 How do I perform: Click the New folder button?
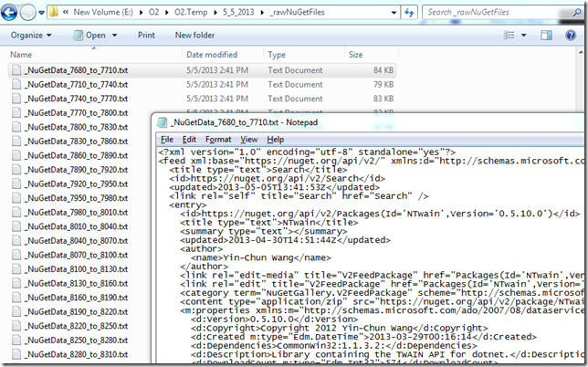pyautogui.click(x=194, y=35)
